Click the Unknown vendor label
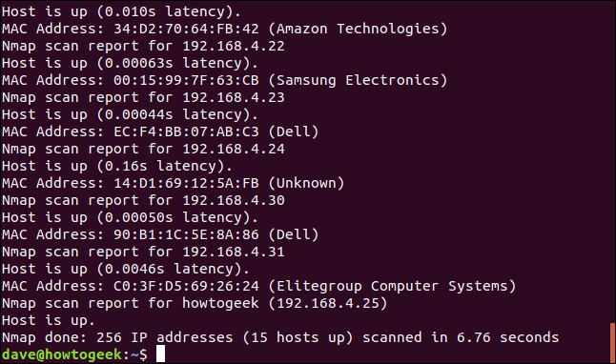Screen dimensions: 616x364 (306, 183)
